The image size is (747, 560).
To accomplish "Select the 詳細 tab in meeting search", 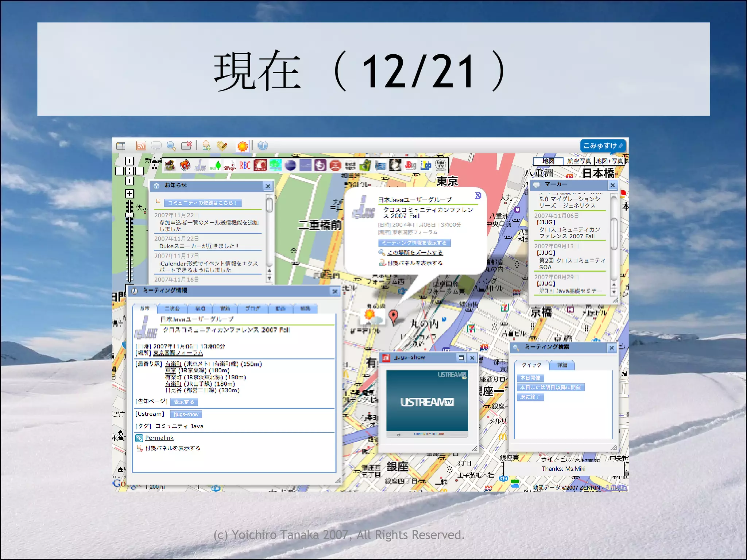I will (x=562, y=365).
